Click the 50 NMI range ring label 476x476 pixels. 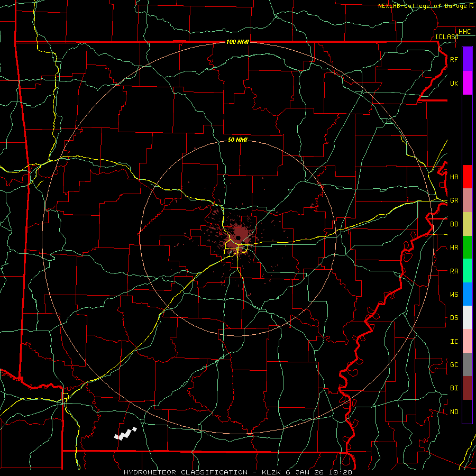coord(237,140)
